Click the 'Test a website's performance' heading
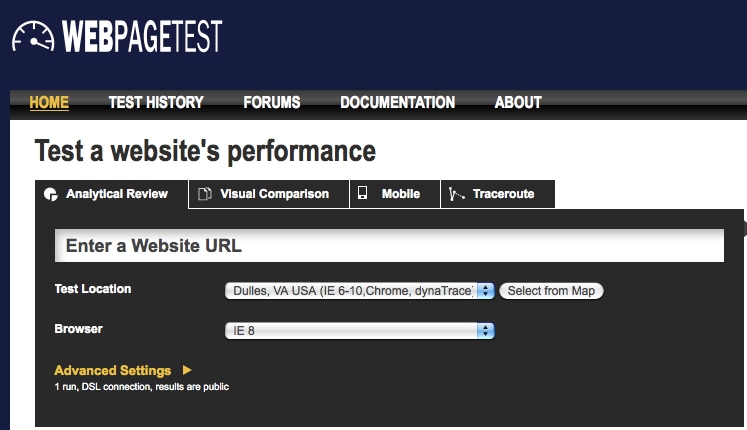 205,151
